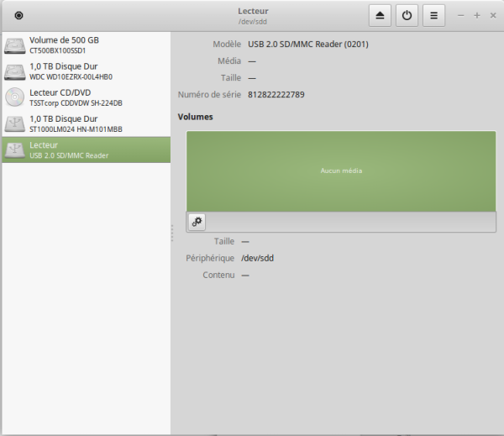Click the Modèle label

[x=227, y=44]
